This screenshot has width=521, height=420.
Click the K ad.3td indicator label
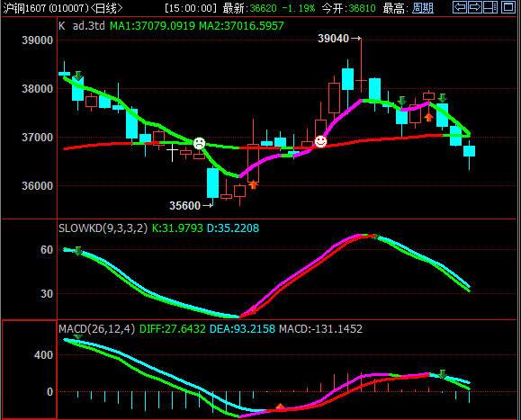coord(82,25)
